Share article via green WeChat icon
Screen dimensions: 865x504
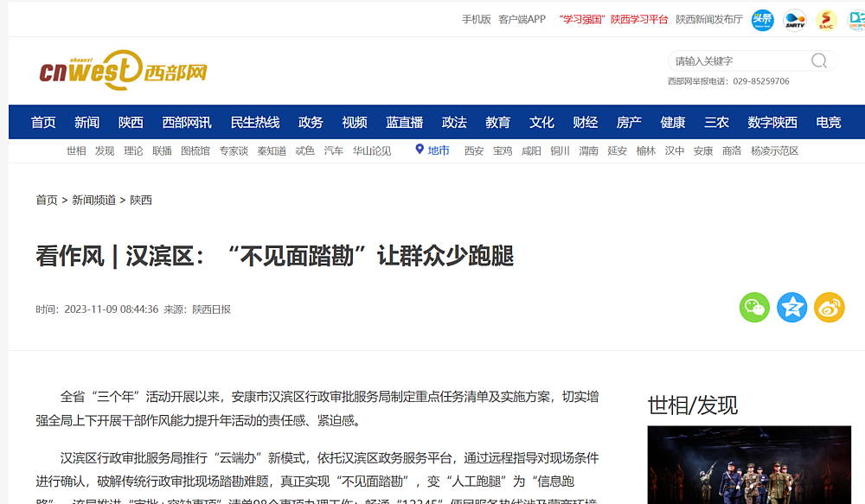(x=754, y=308)
